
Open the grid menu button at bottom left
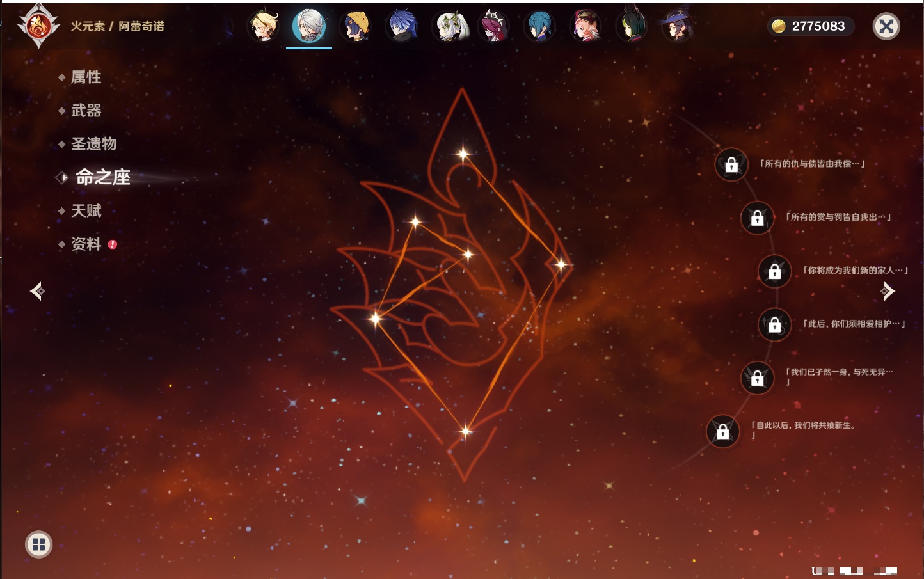click(38, 544)
